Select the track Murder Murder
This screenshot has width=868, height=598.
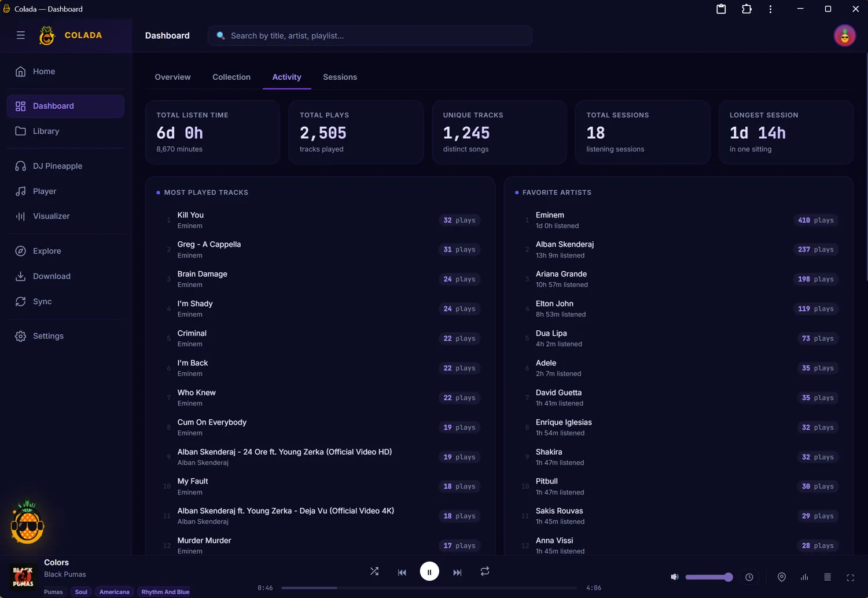(x=320, y=545)
